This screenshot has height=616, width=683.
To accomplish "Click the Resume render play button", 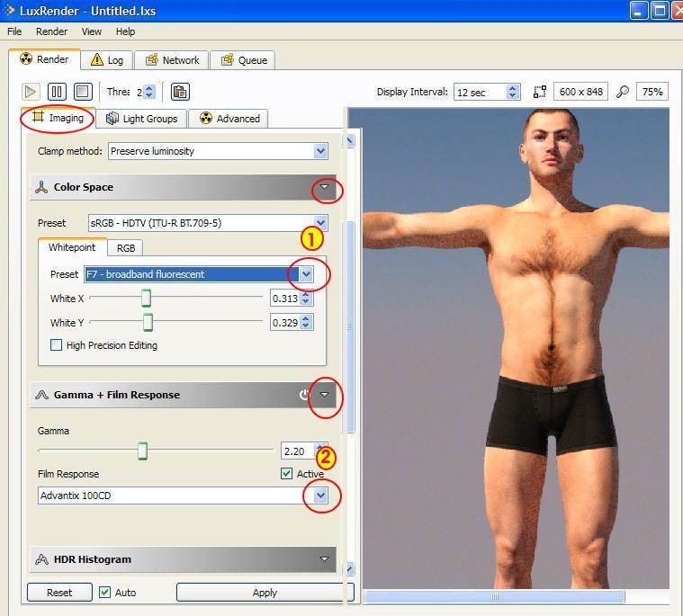I will (x=31, y=92).
